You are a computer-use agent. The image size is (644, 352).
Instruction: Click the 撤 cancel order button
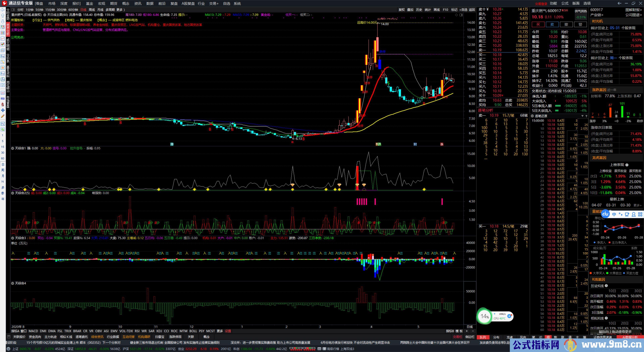[x=566, y=24]
